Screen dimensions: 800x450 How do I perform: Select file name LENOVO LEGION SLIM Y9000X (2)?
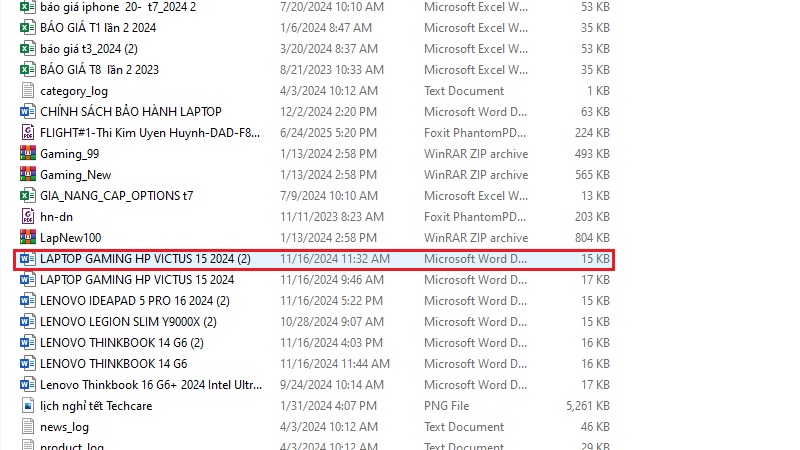[x=129, y=321]
